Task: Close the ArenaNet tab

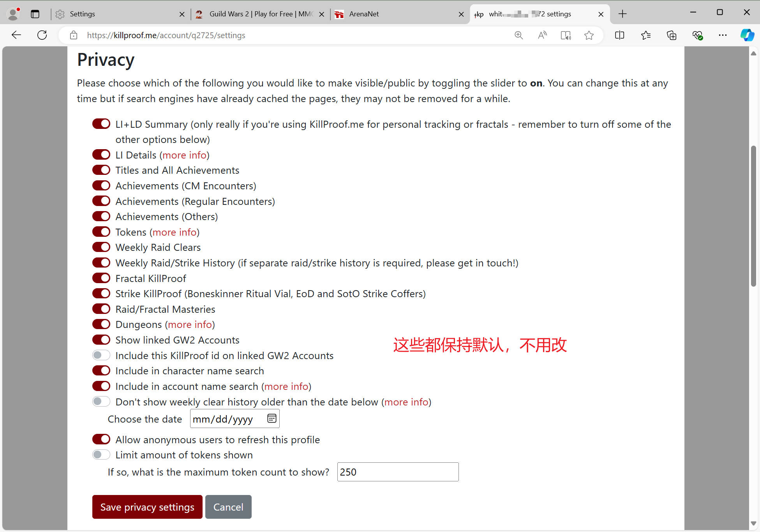Action: 461,14
